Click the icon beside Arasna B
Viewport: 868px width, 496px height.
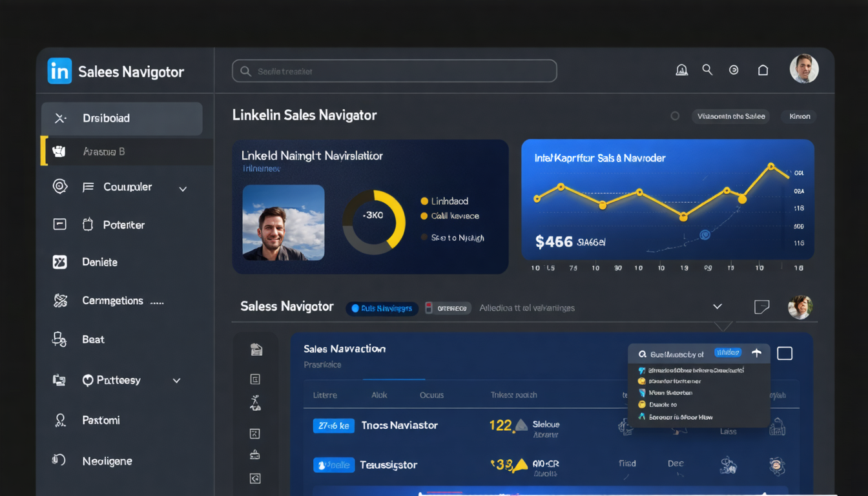(59, 152)
